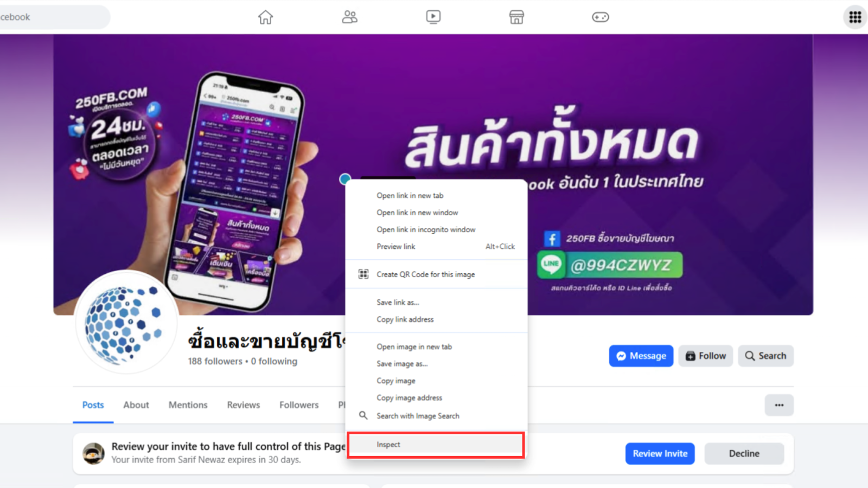This screenshot has height=488, width=868.
Task: Click the page profile picture globe logo
Action: click(x=126, y=322)
